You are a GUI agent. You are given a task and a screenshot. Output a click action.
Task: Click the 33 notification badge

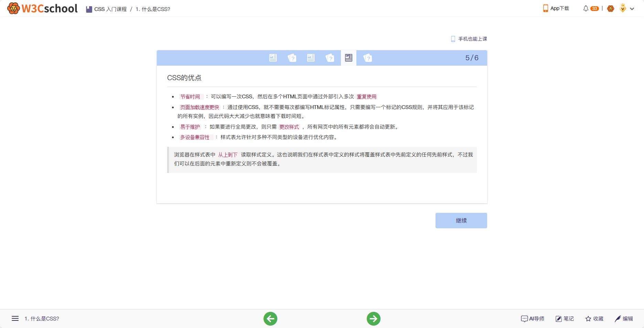click(x=594, y=9)
